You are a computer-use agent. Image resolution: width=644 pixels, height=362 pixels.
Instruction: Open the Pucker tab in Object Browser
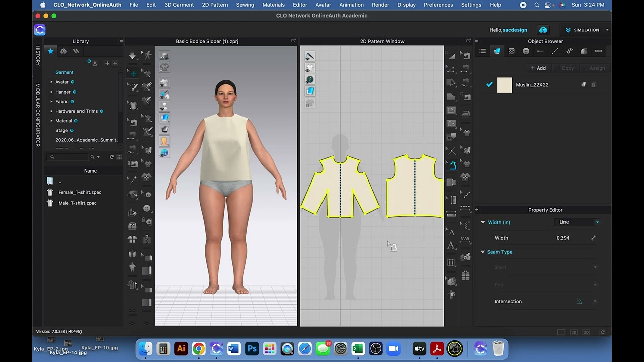[x=569, y=51]
